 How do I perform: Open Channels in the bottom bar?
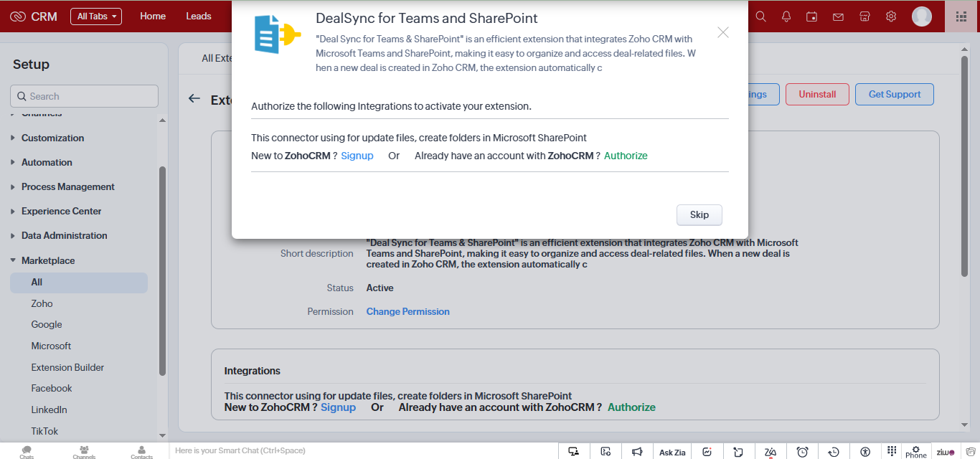(84, 452)
